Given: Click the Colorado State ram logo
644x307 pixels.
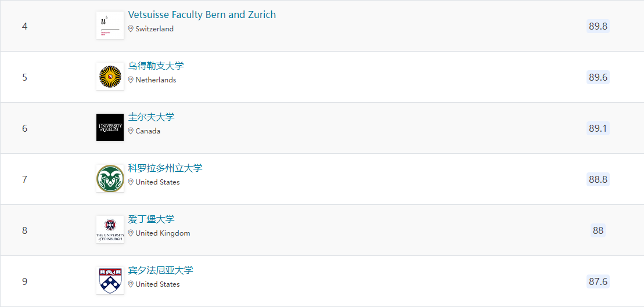Looking at the screenshot, I should pyautogui.click(x=110, y=179).
